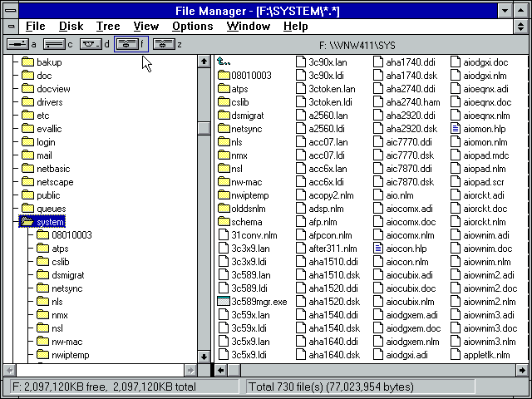Image resolution: width=532 pixels, height=399 pixels.
Task: Open the Help menu
Action: [296, 26]
